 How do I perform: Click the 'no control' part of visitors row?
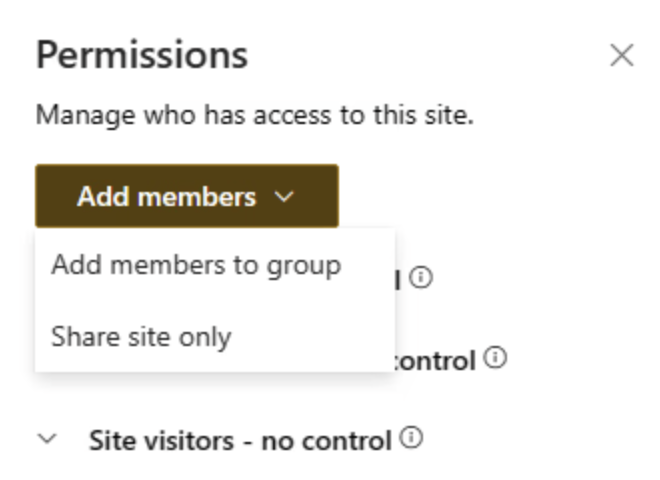(x=326, y=440)
